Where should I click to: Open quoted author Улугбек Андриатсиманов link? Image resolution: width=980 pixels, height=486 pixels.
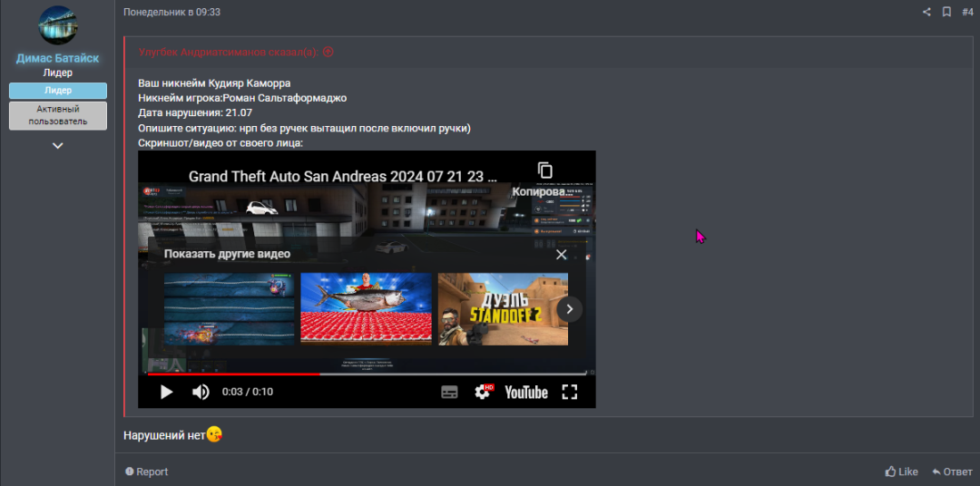tap(228, 52)
